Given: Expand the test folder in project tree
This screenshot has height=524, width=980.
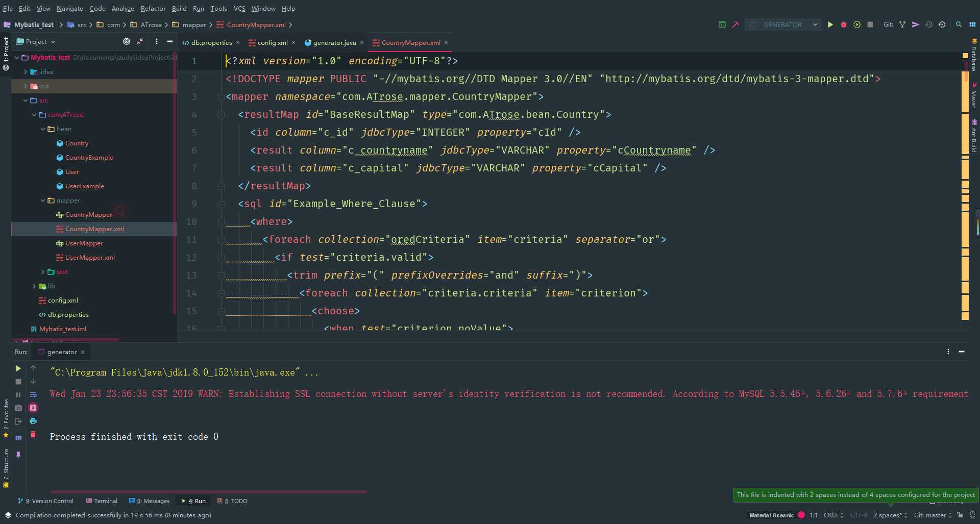Looking at the screenshot, I should pos(43,272).
